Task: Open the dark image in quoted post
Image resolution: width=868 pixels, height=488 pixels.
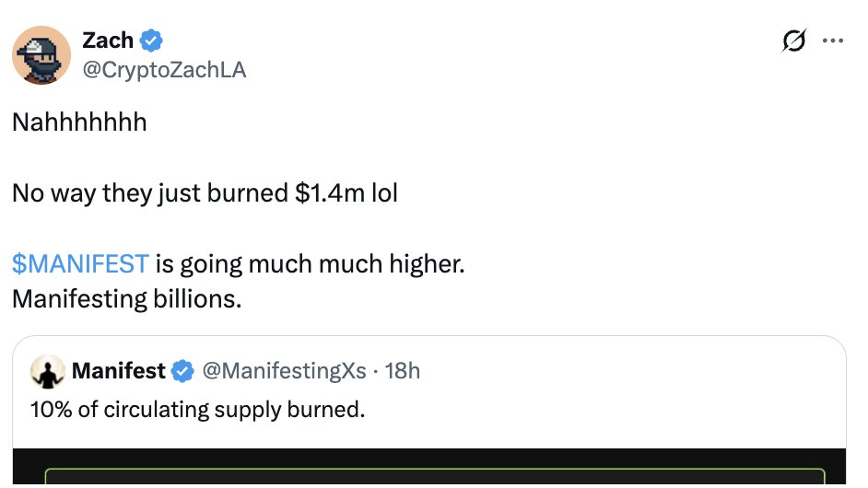Action: pos(429,467)
